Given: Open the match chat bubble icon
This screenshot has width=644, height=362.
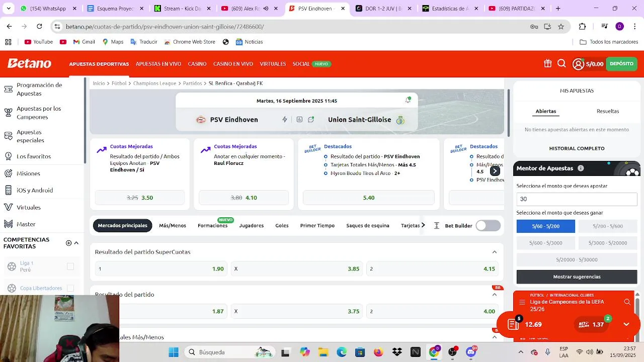Looking at the screenshot, I should tap(311, 120).
